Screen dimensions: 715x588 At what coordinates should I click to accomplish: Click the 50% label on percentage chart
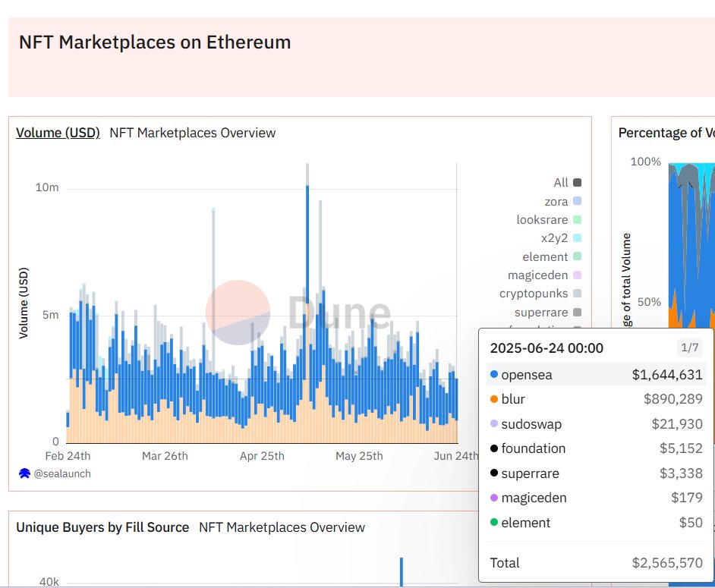649,302
